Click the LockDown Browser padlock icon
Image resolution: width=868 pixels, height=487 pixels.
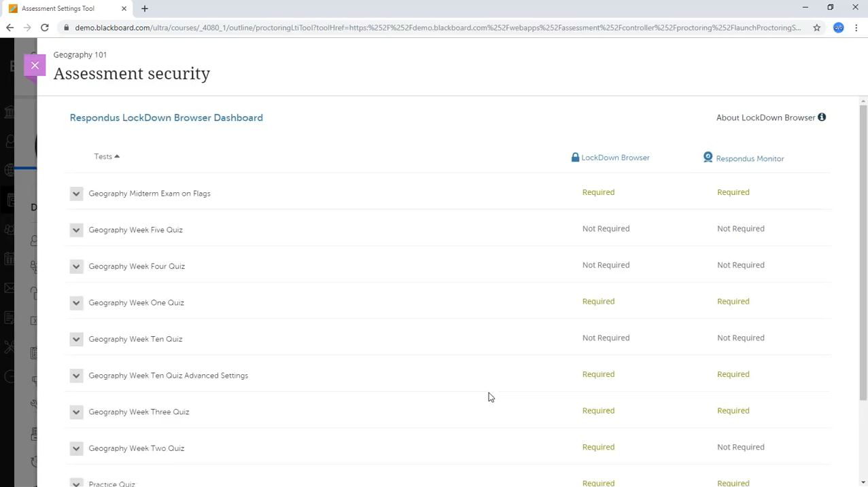(575, 158)
